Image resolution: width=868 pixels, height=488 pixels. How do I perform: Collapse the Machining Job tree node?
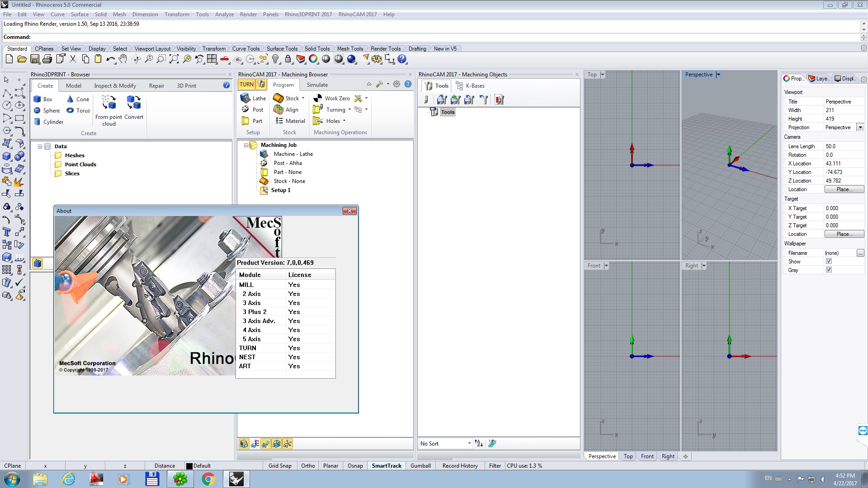246,145
